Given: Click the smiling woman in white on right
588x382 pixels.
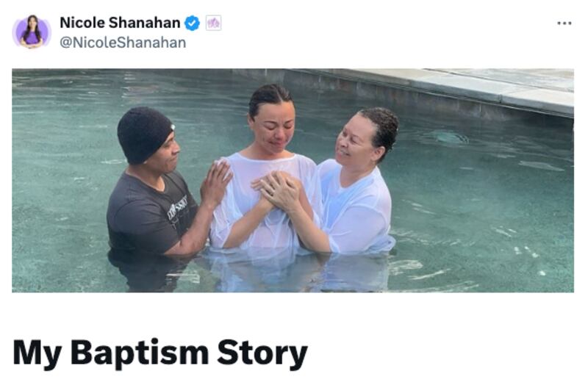Looking at the screenshot, I should 356,181.
